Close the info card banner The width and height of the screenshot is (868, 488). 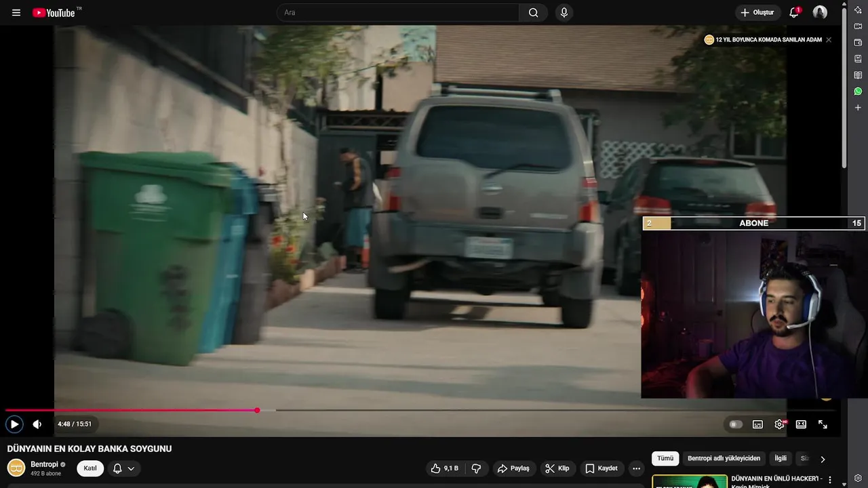click(x=828, y=40)
